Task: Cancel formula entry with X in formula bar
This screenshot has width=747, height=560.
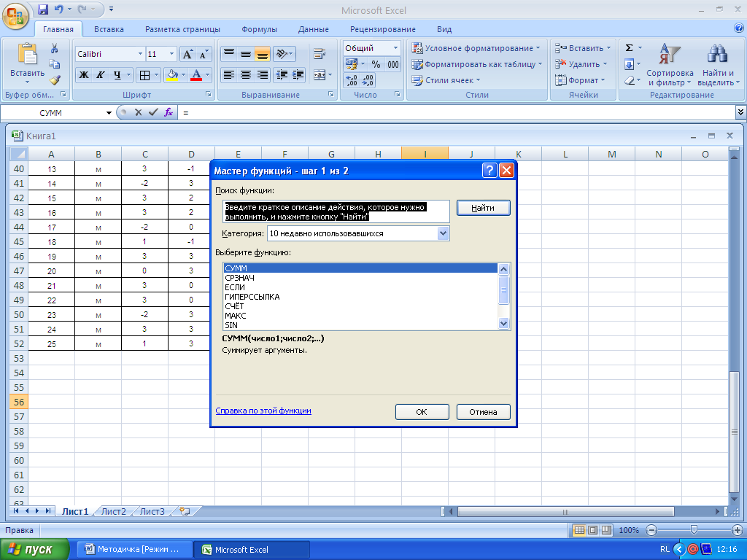Action: tap(138, 112)
